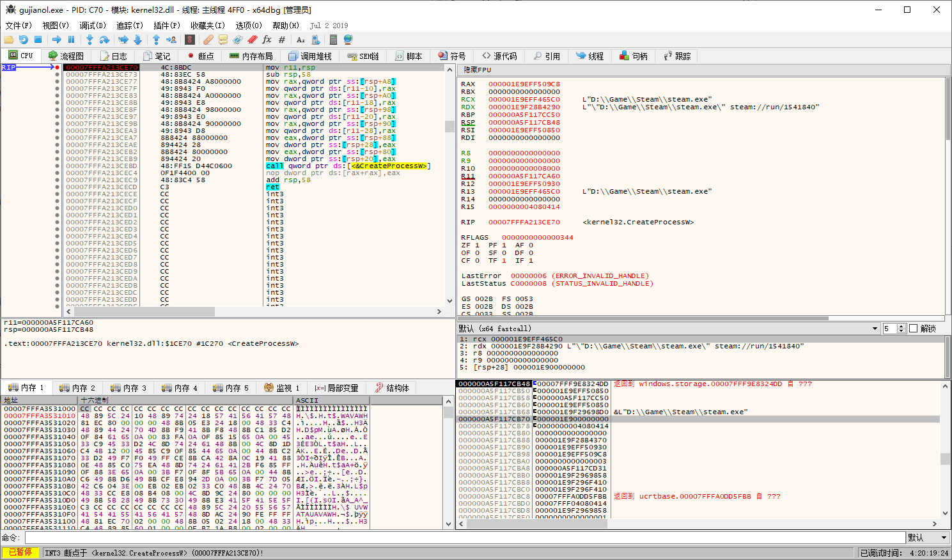Open the 线程 threads tab
Image resolution: width=952 pixels, height=560 pixels.
(x=589, y=56)
